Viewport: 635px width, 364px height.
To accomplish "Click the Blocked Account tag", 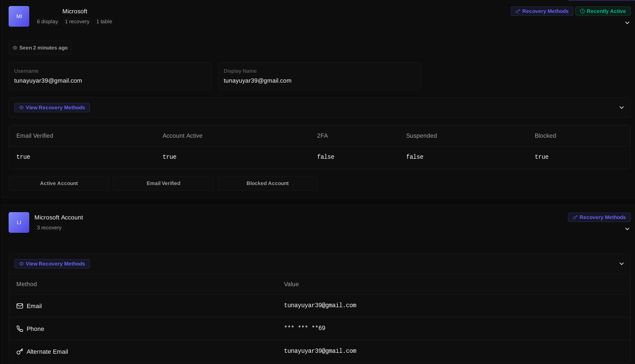I will pos(268,183).
